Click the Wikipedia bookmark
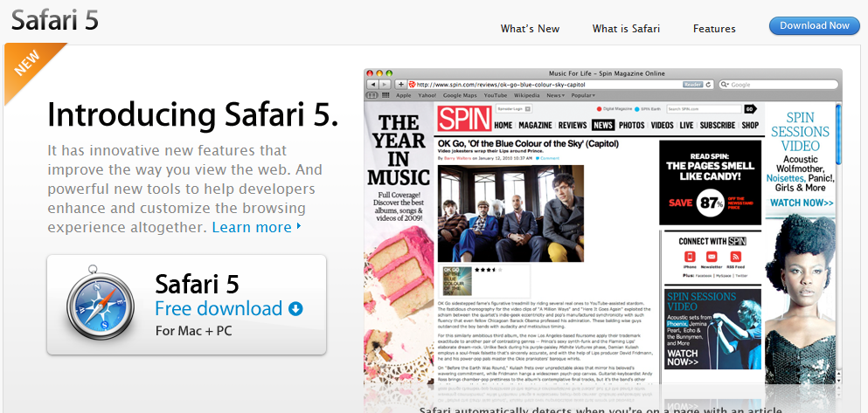 pyautogui.click(x=526, y=95)
